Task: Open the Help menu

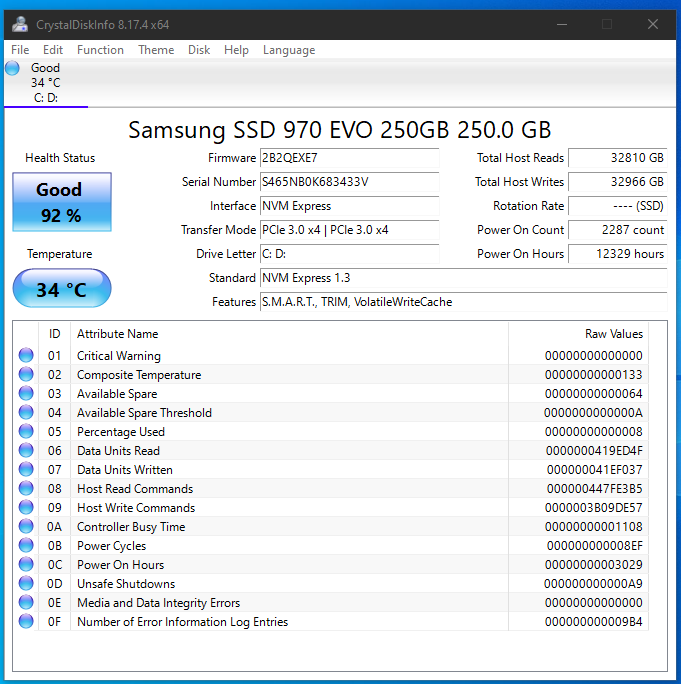Action: [x=236, y=50]
